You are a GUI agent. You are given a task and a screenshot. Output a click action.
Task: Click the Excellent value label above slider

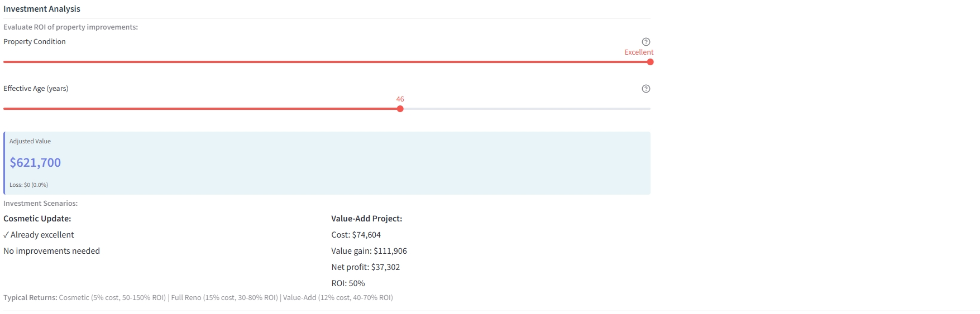(x=639, y=52)
